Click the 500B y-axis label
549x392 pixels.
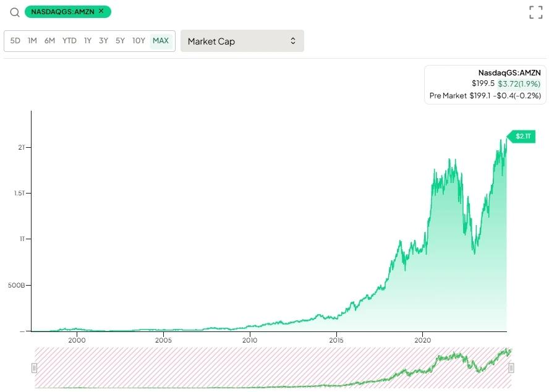point(17,285)
